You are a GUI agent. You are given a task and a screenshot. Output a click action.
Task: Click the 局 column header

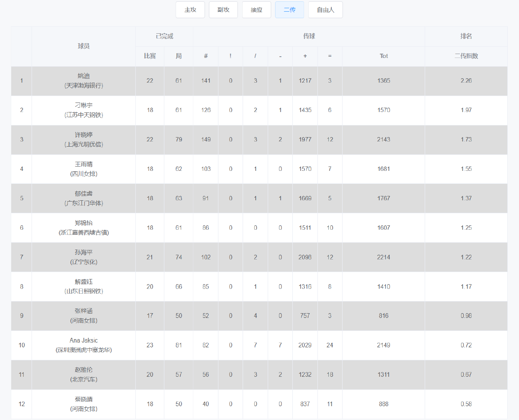pyautogui.click(x=179, y=56)
